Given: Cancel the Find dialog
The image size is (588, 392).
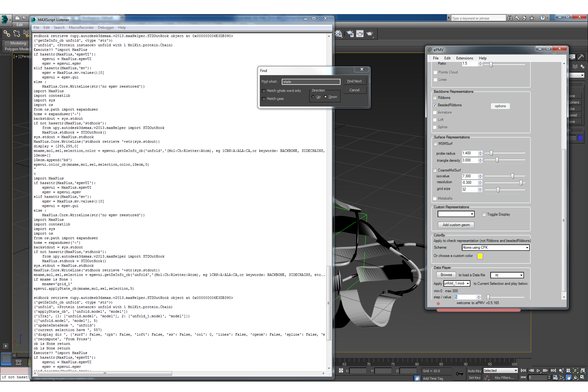Looking at the screenshot, I should 354,90.
